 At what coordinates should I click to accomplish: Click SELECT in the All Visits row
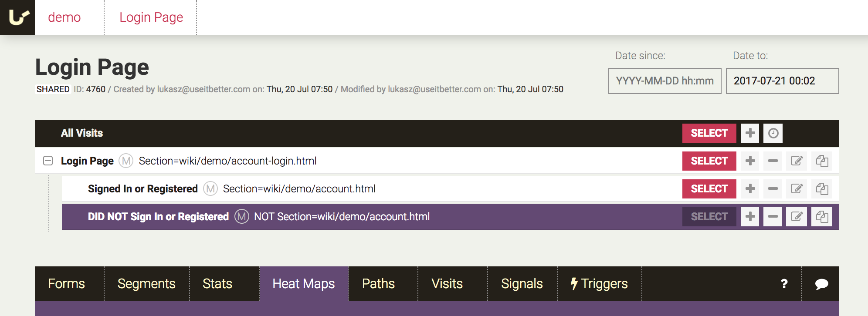click(x=709, y=133)
